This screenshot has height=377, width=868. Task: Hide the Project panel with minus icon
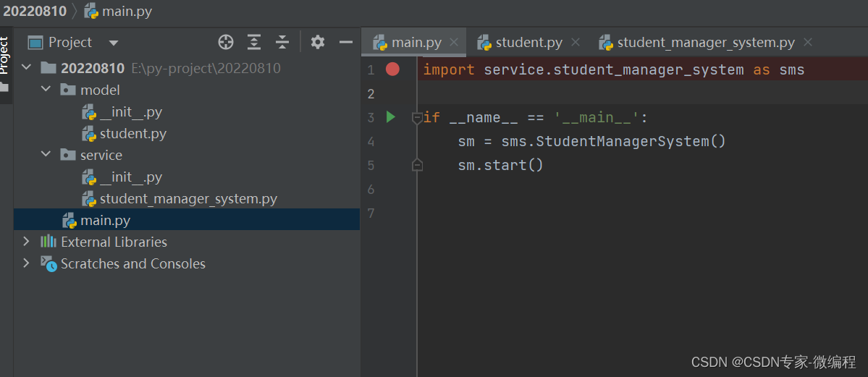pos(346,42)
